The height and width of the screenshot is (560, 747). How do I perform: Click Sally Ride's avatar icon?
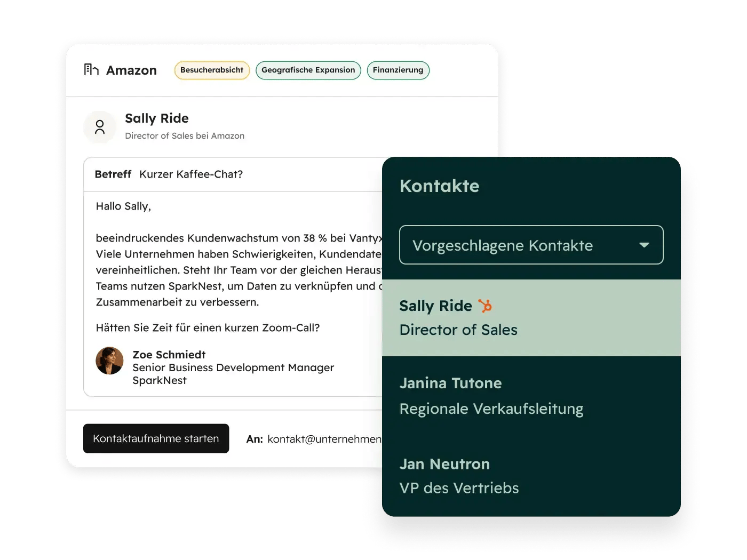pos(100,127)
